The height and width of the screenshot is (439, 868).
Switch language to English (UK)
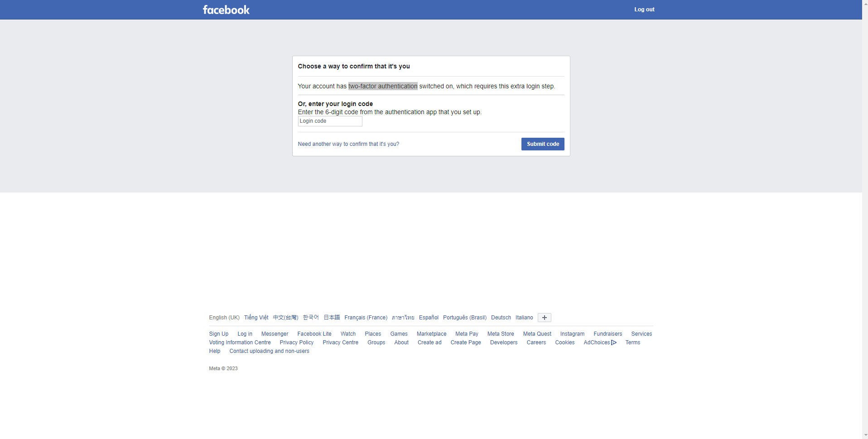tap(224, 318)
